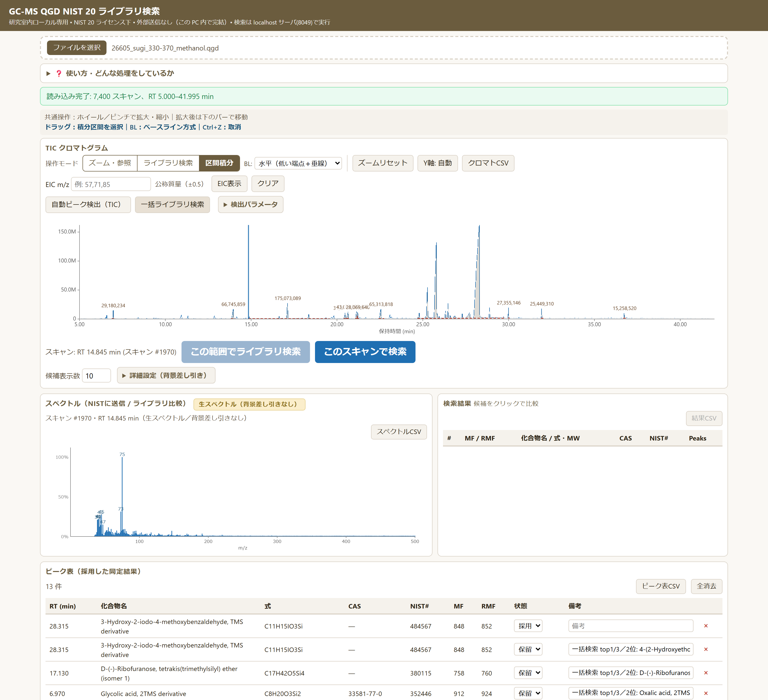This screenshot has width=768, height=700.
Task: Click the クリア button
Action: 268,183
